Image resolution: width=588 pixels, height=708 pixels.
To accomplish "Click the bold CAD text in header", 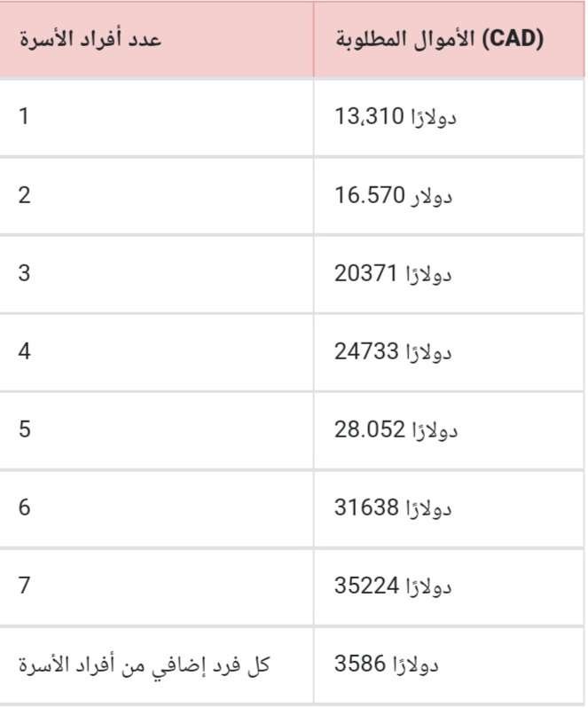I will coord(514,39).
